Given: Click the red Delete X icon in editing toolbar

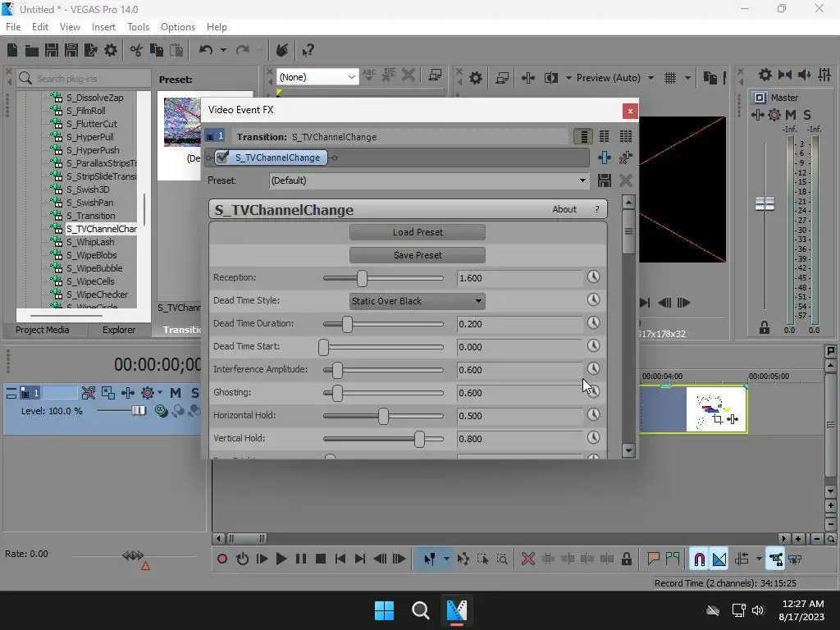Looking at the screenshot, I should (527, 559).
